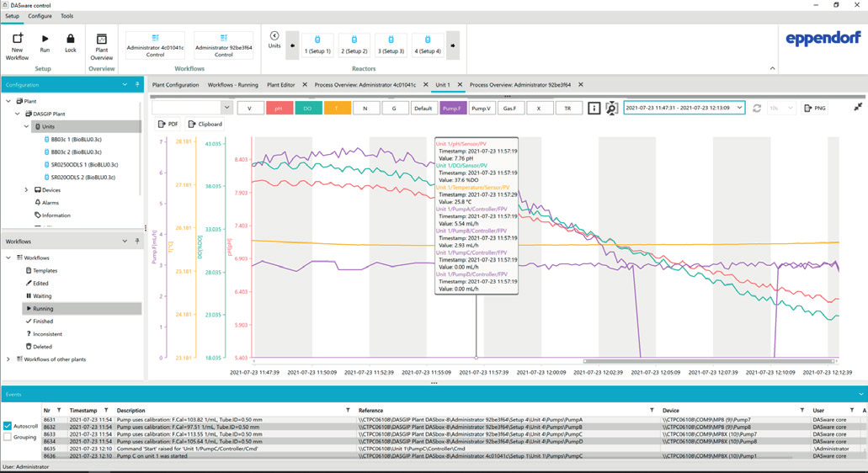Collapse the ribbon toolbar
The image size is (868, 473).
pyautogui.click(x=772, y=68)
